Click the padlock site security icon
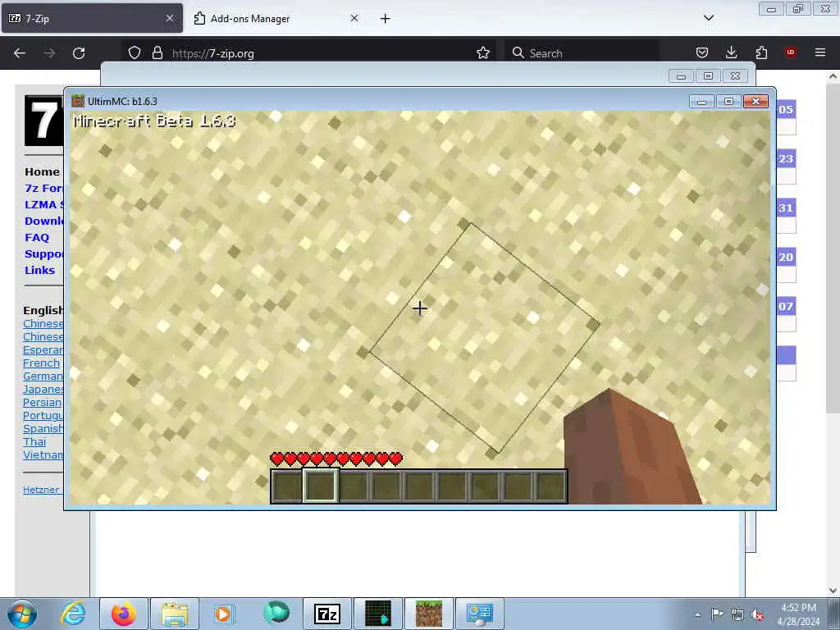This screenshot has width=840, height=630. (x=157, y=53)
